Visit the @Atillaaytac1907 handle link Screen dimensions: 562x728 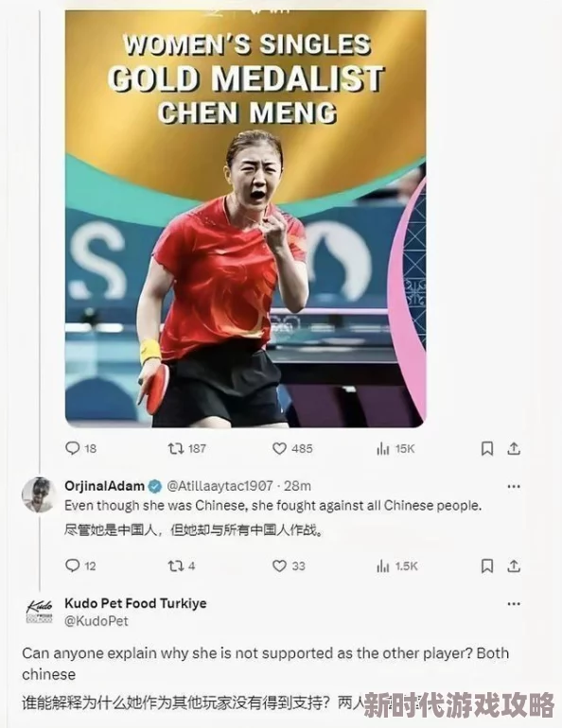[x=220, y=486]
